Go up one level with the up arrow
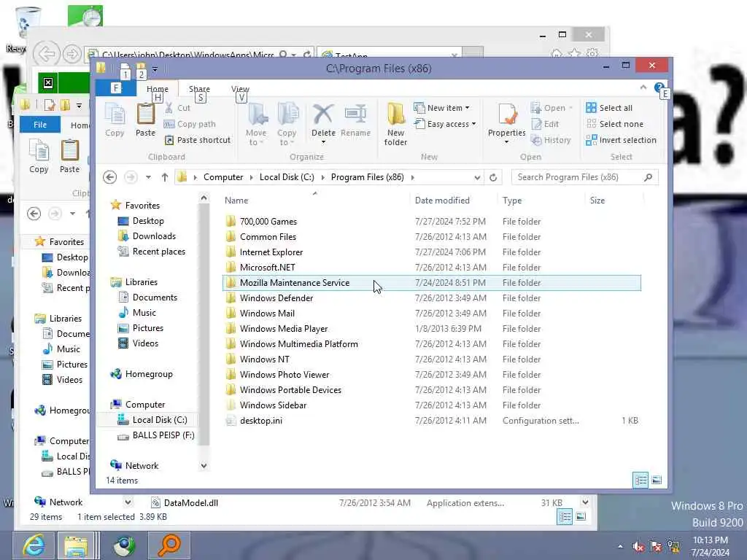747x560 pixels. tap(164, 177)
